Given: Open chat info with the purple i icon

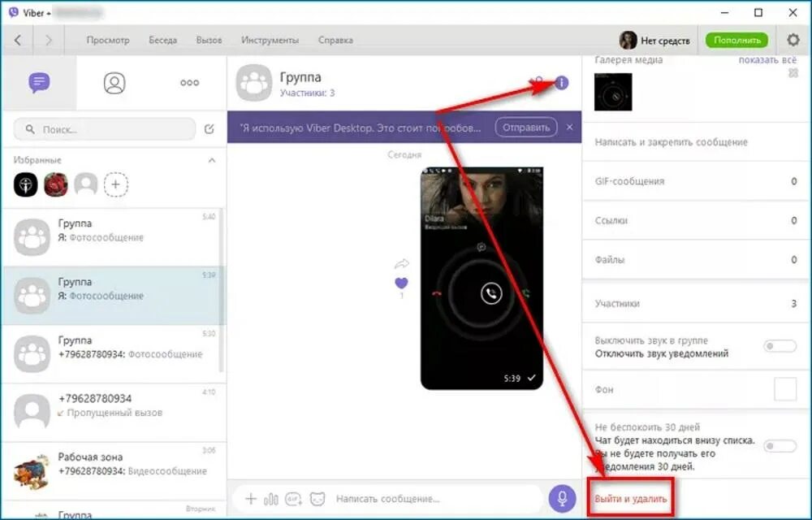Looking at the screenshot, I should [561, 82].
